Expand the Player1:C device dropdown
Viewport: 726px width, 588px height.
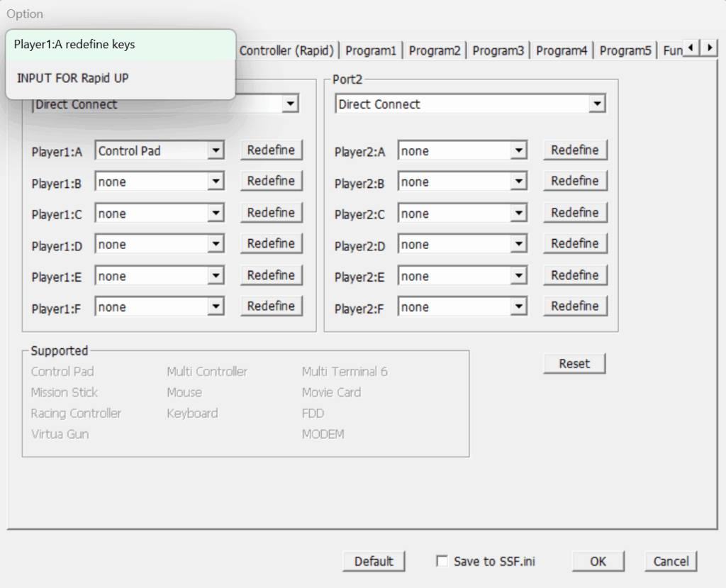(x=216, y=213)
